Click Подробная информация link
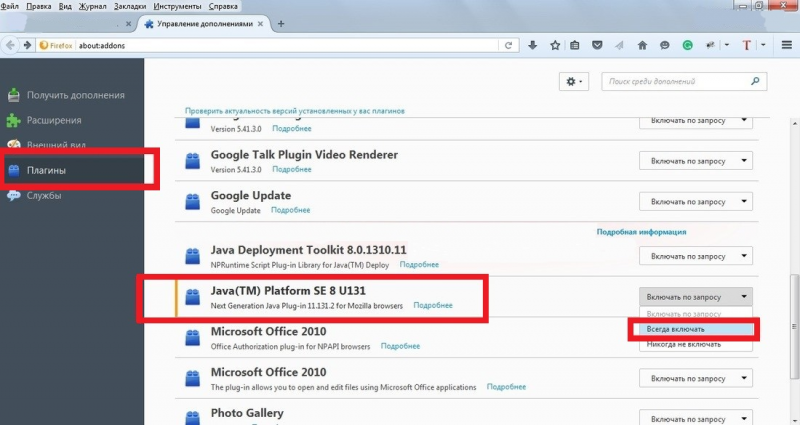This screenshot has width=800, height=425. click(x=641, y=232)
